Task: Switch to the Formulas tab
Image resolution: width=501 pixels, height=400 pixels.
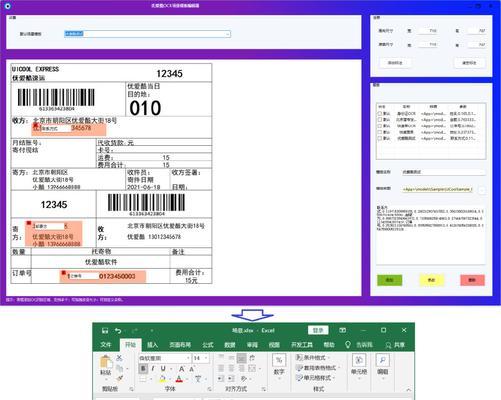Action: (x=208, y=345)
